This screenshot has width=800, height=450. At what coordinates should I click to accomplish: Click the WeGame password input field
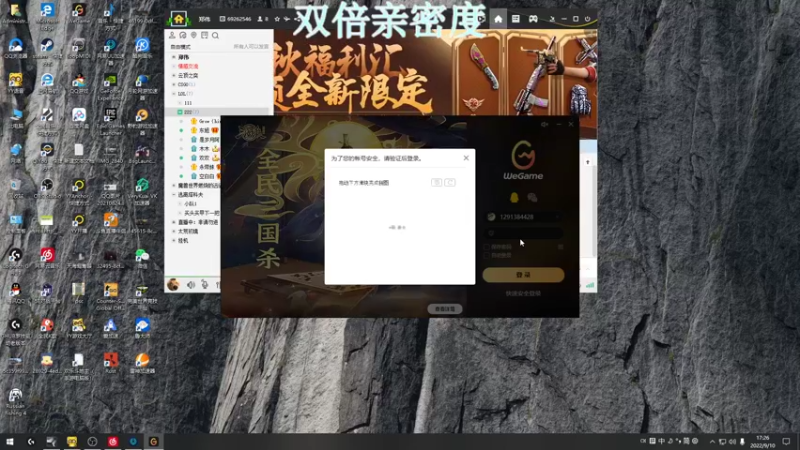pyautogui.click(x=523, y=233)
